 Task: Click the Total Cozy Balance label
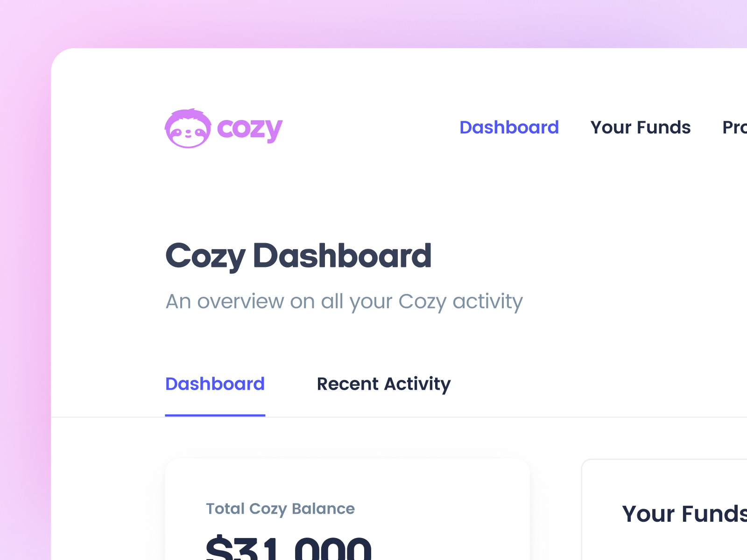click(x=280, y=509)
